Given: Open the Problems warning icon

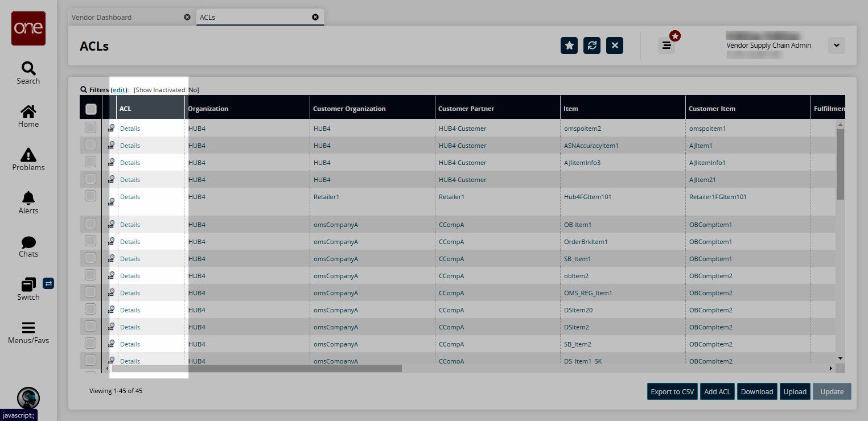Looking at the screenshot, I should 28,159.
